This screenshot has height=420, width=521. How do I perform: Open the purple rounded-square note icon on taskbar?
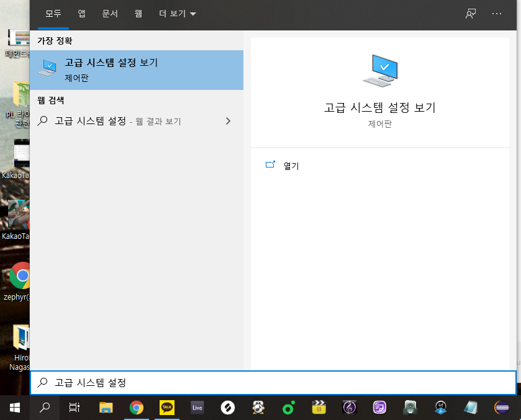point(380,408)
